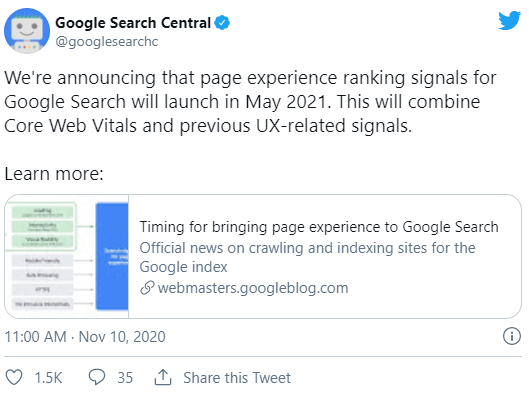Click the 'Official news on crawling' card description
This screenshot has height=394, width=529.
click(307, 257)
